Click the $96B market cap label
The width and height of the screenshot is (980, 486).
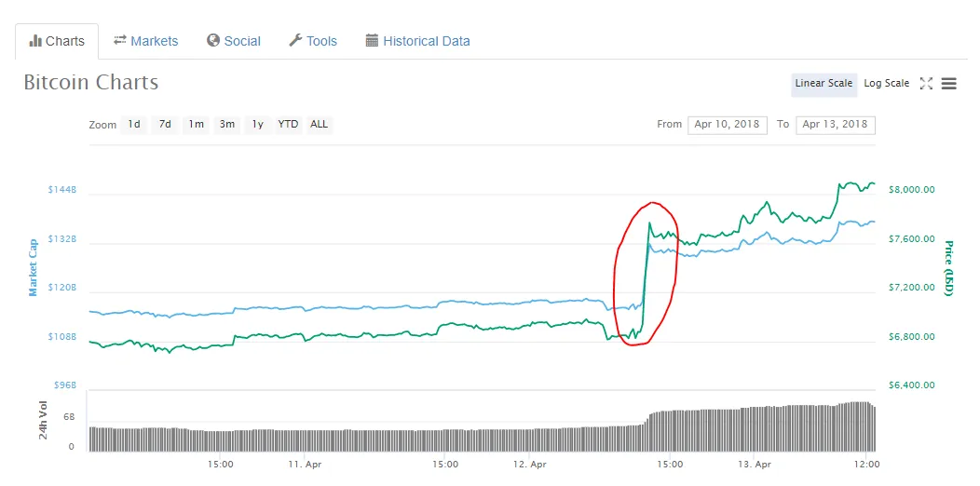click(64, 385)
